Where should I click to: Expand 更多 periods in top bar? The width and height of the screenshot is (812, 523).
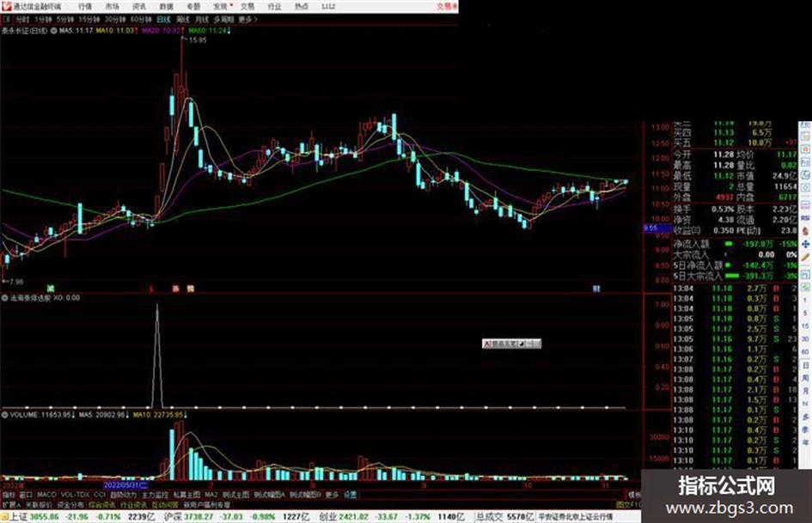(247, 20)
